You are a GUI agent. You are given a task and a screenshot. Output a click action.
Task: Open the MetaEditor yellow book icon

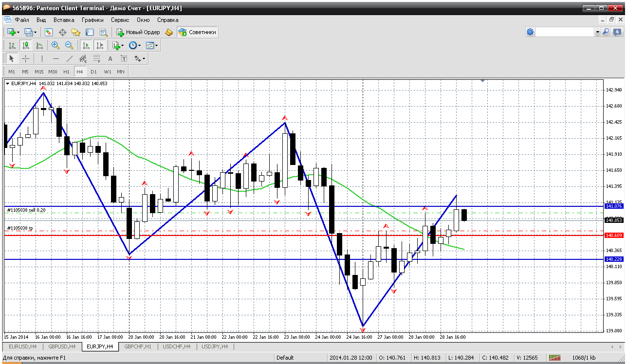(x=169, y=32)
